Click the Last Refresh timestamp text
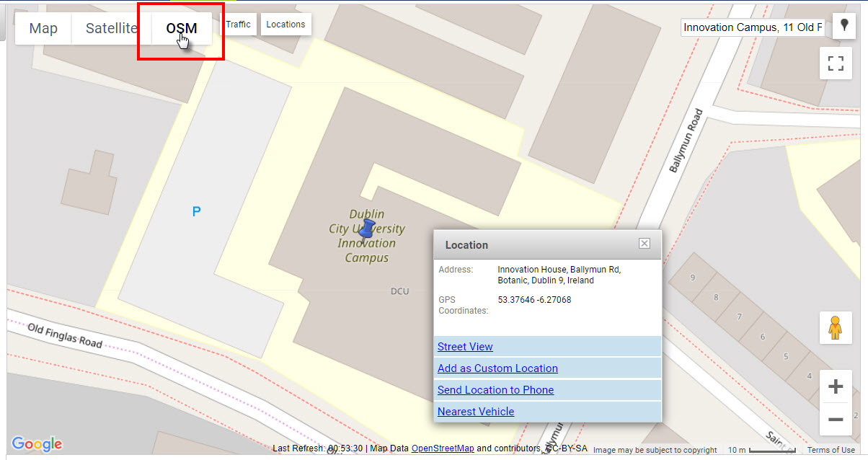868x460 pixels. click(318, 448)
